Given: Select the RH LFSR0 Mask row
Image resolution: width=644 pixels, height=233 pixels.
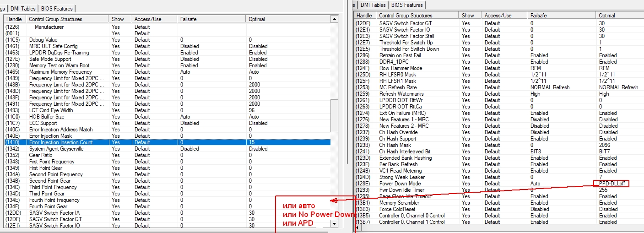Looking at the screenshot, I should coord(499,75).
